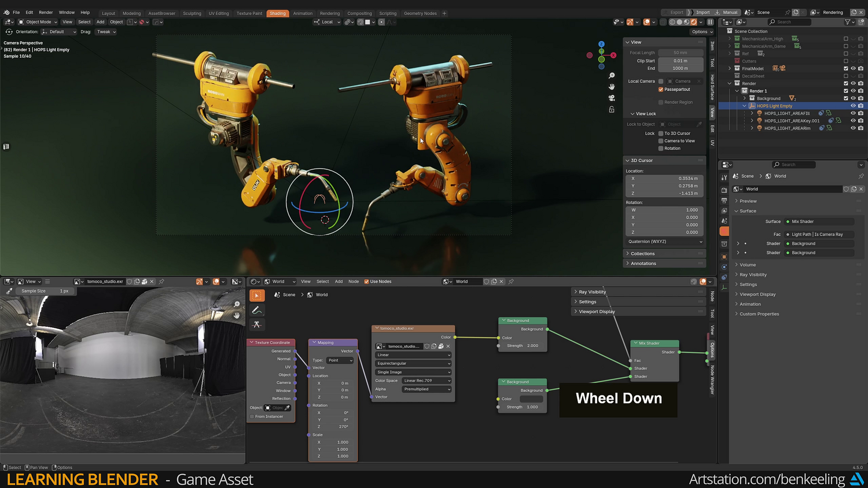Click the zoom magnifier icon in 3D viewport
Image resolution: width=868 pixels, height=488 pixels.
(x=612, y=76)
